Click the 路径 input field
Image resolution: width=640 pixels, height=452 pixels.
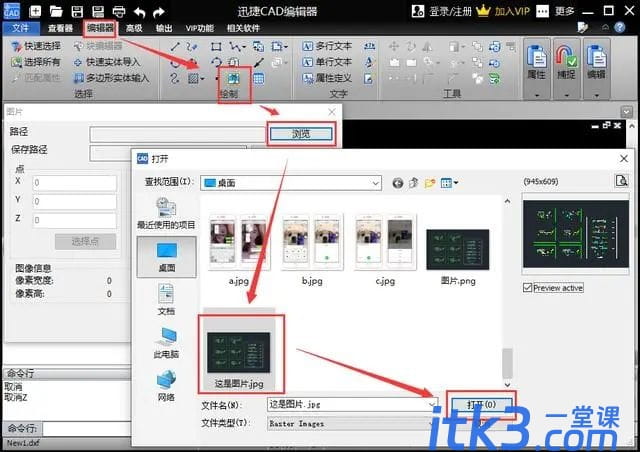(x=177, y=134)
